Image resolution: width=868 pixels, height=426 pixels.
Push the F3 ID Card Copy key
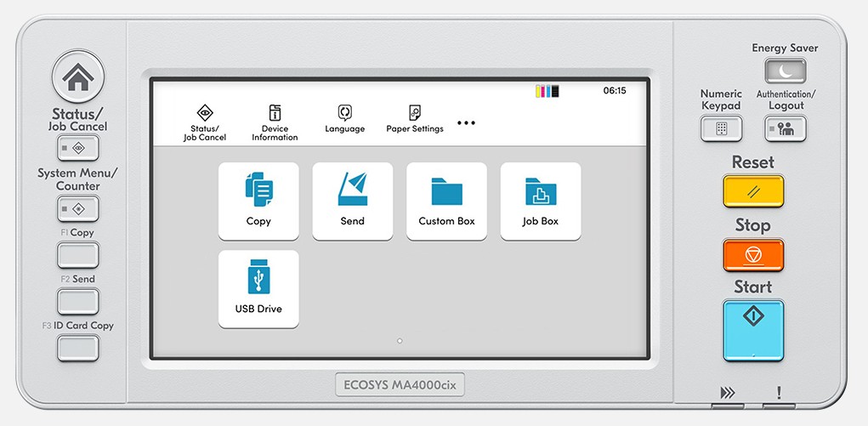[78, 348]
